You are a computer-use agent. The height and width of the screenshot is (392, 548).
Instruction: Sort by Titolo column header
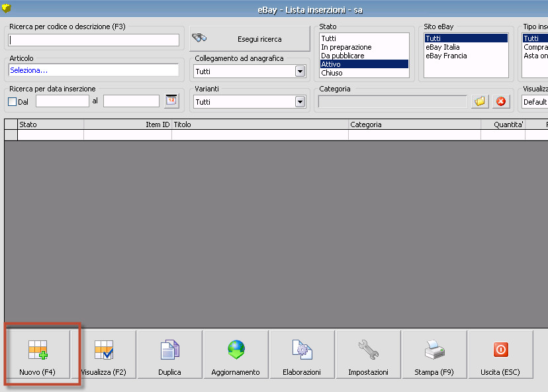[x=260, y=124]
